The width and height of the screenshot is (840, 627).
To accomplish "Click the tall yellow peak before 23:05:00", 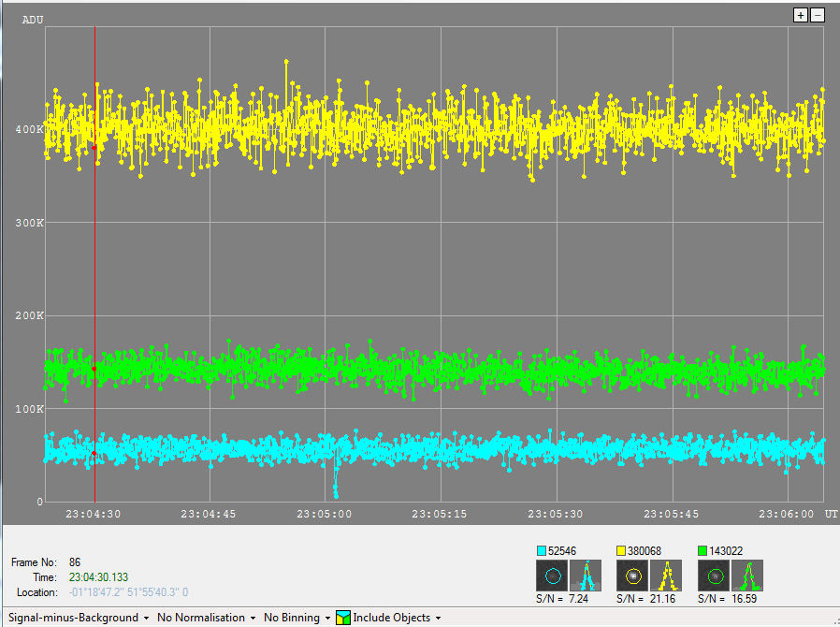I will tap(286, 64).
